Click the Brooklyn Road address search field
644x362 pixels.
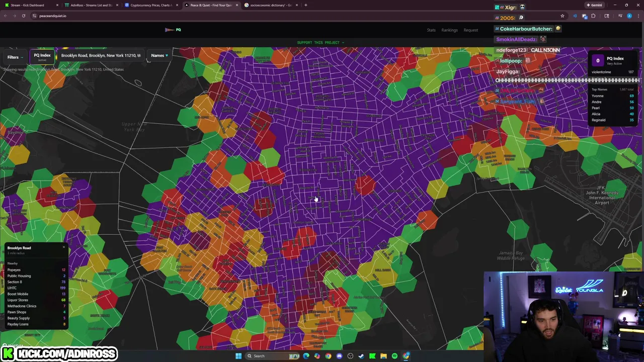tap(101, 55)
